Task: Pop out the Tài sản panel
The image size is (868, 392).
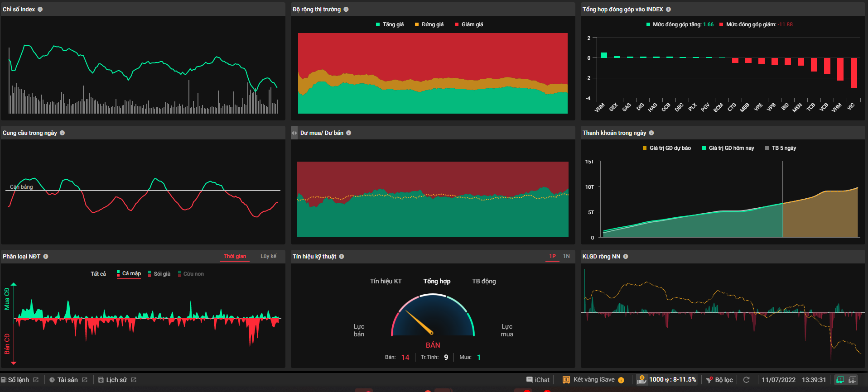Action: 85,380
